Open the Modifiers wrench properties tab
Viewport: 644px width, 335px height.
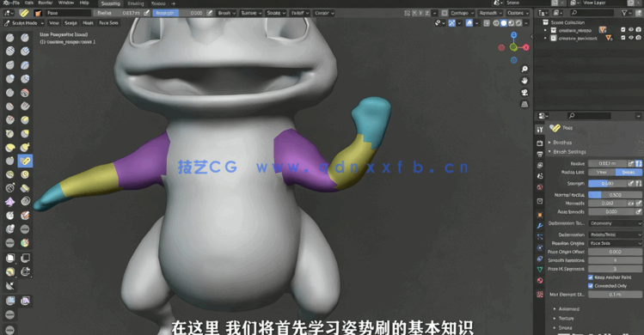click(540, 226)
